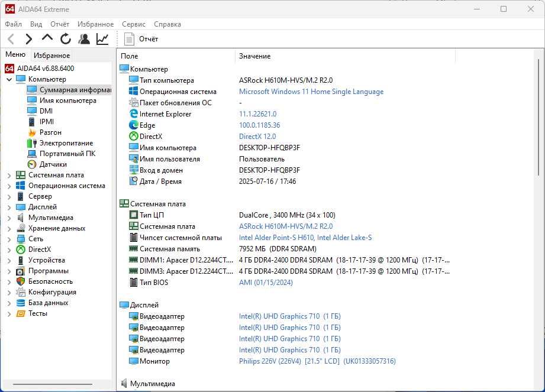Screen dimensions: 545x392
Task: Collapse the Компьютер tree node
Action: click(9, 79)
